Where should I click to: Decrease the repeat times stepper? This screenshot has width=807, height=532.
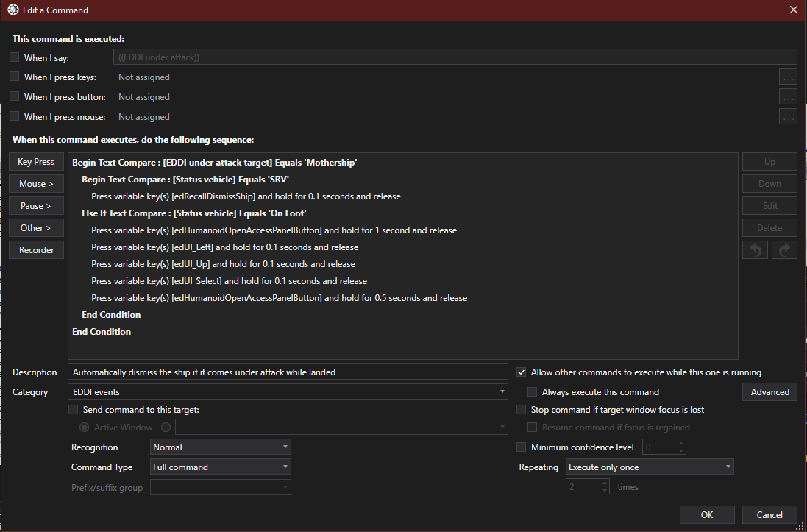click(x=605, y=490)
